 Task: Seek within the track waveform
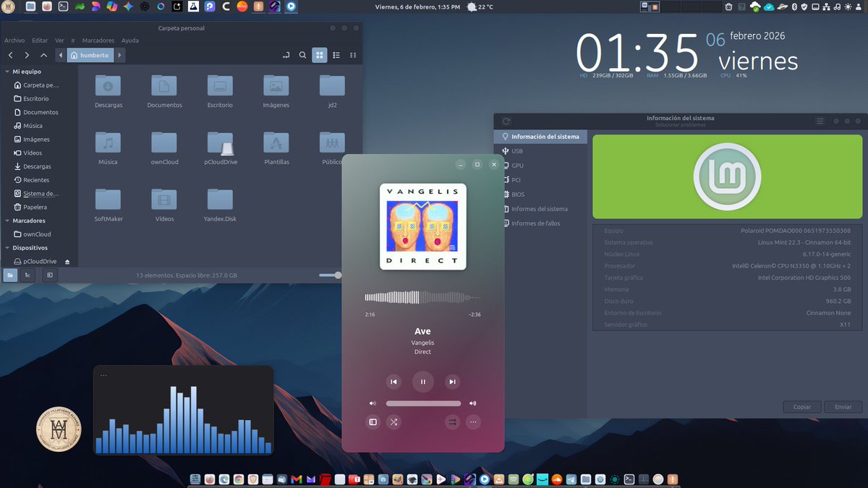423,297
